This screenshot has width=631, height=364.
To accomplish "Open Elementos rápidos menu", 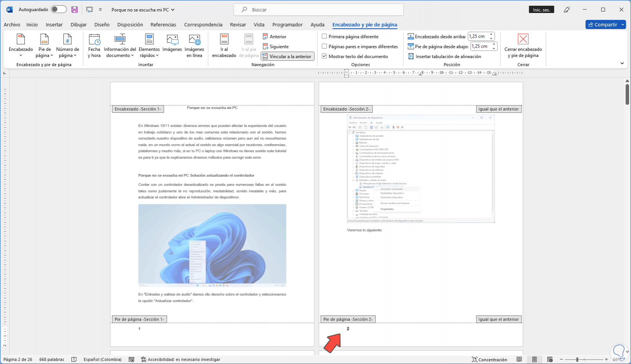I will pyautogui.click(x=149, y=45).
